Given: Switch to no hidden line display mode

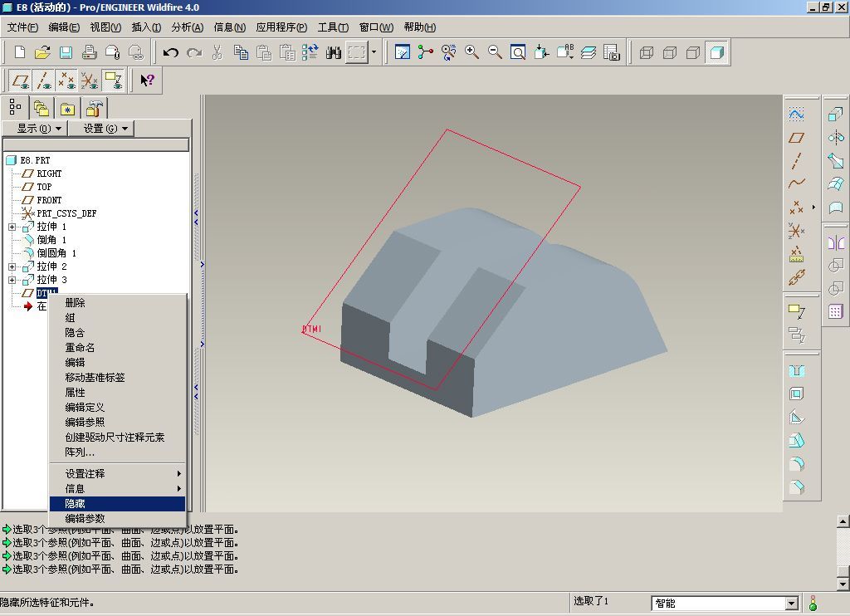Looking at the screenshot, I should pyautogui.click(x=693, y=52).
